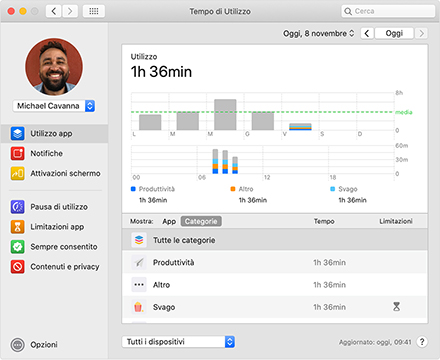Open the Oggi, 8 novembre date selector
Image resolution: width=440 pixels, height=360 pixels.
318,33
